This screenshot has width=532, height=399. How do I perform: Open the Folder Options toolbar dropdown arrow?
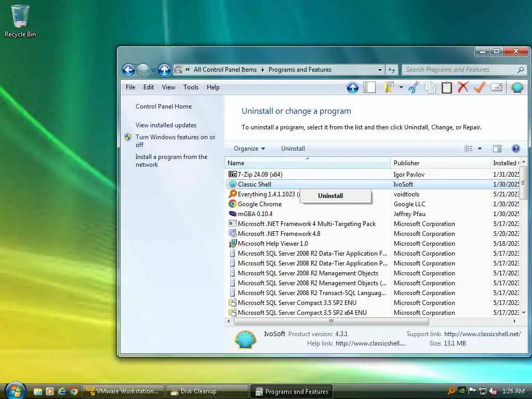[x=401, y=87]
